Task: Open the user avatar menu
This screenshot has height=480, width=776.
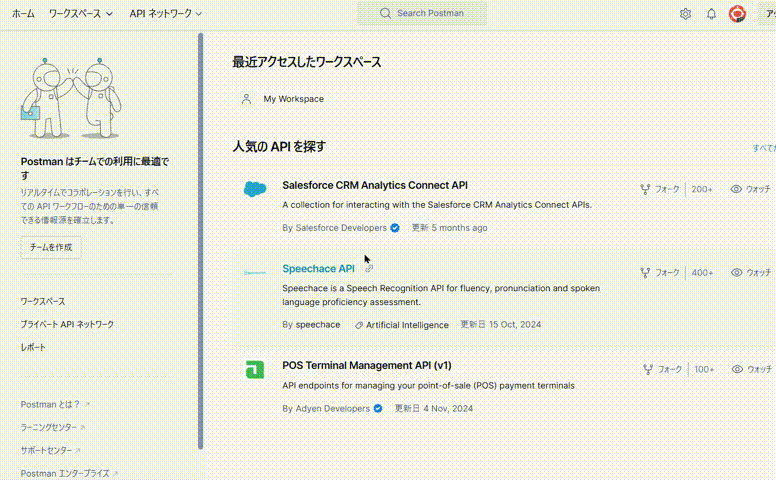Action: (x=737, y=14)
